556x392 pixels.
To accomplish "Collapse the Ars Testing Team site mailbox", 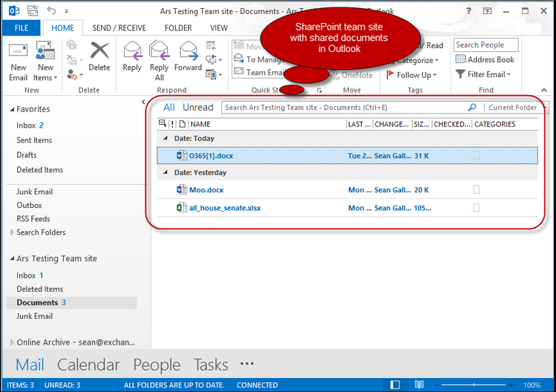I will tap(12, 258).
